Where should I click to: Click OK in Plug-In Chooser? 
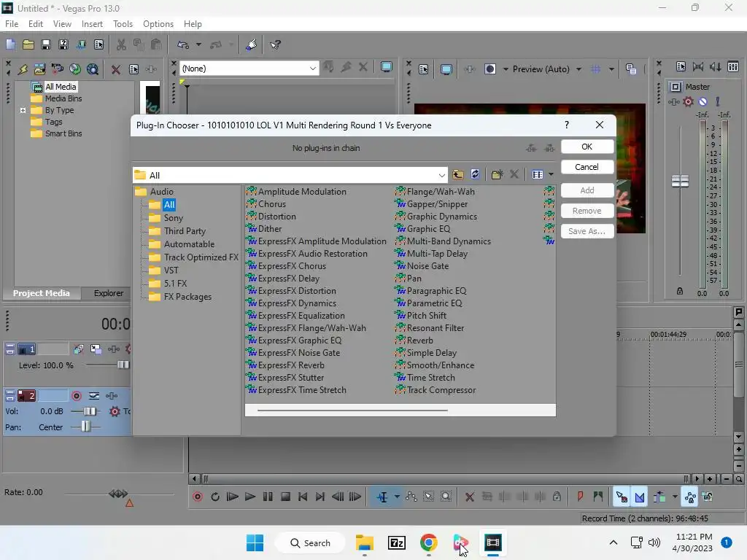pos(587,147)
